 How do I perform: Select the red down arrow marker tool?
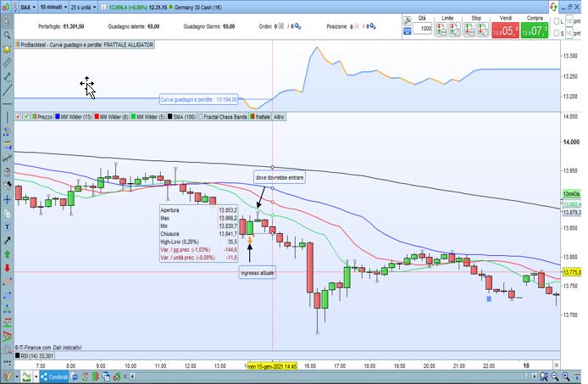click(7, 268)
